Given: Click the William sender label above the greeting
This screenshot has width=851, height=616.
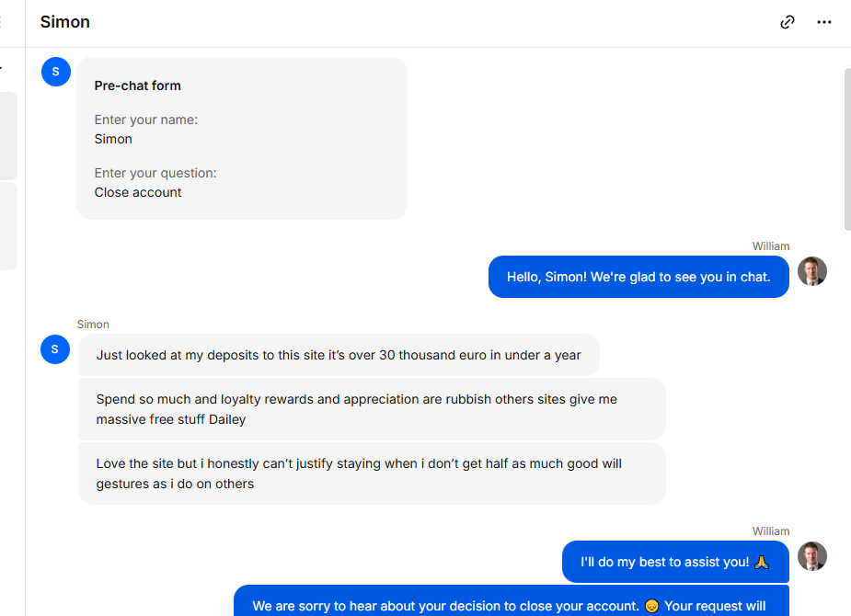Looking at the screenshot, I should pyautogui.click(x=771, y=246).
